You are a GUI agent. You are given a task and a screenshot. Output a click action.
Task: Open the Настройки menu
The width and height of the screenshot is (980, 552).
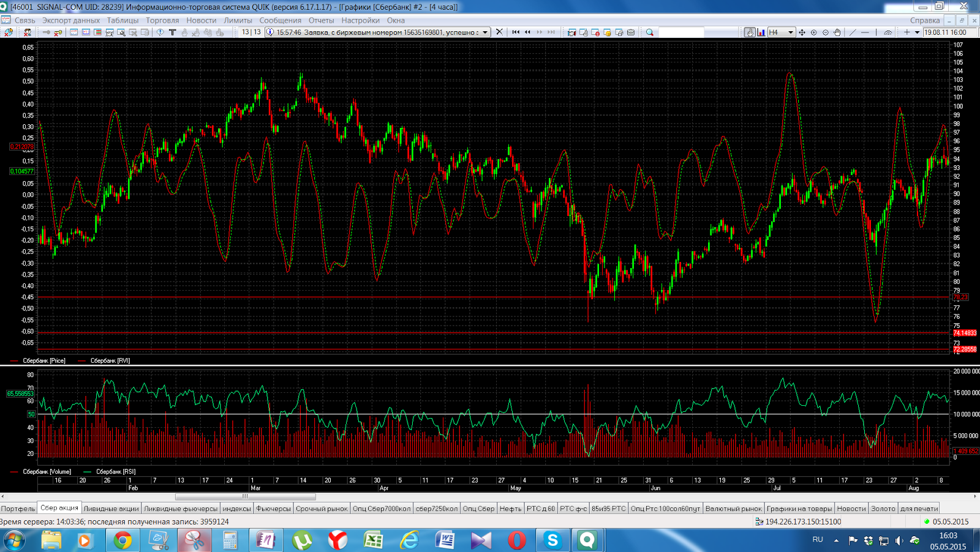pos(360,20)
